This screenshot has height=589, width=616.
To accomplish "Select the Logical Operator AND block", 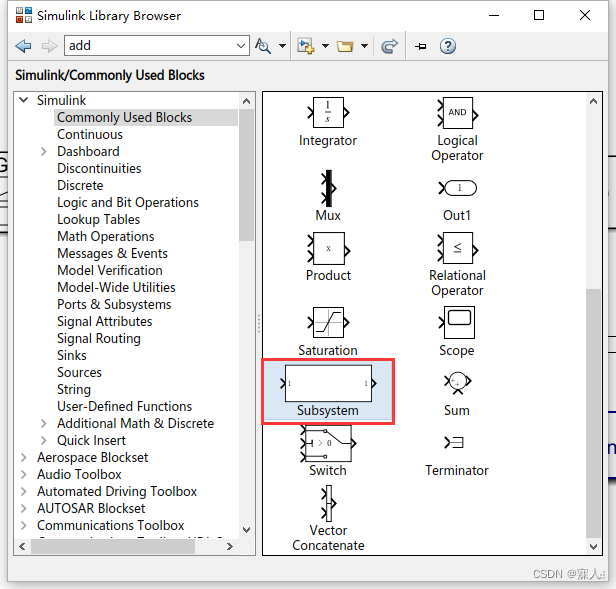I will 457,113.
